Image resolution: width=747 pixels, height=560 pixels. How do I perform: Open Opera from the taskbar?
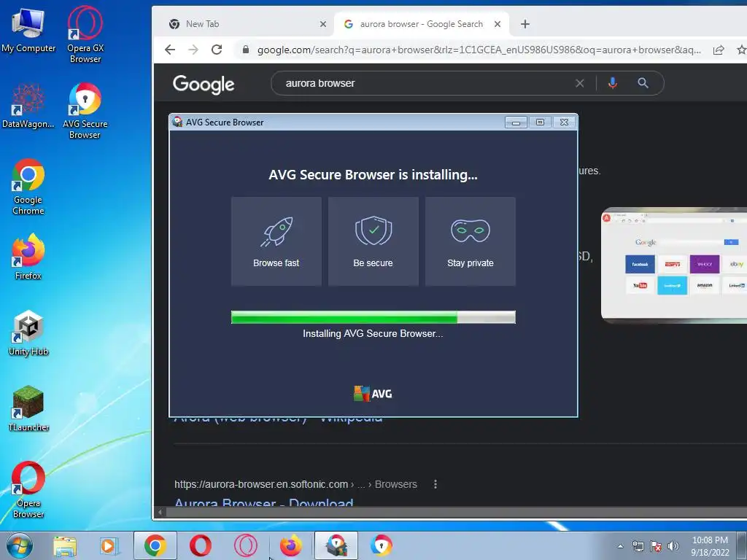point(201,545)
